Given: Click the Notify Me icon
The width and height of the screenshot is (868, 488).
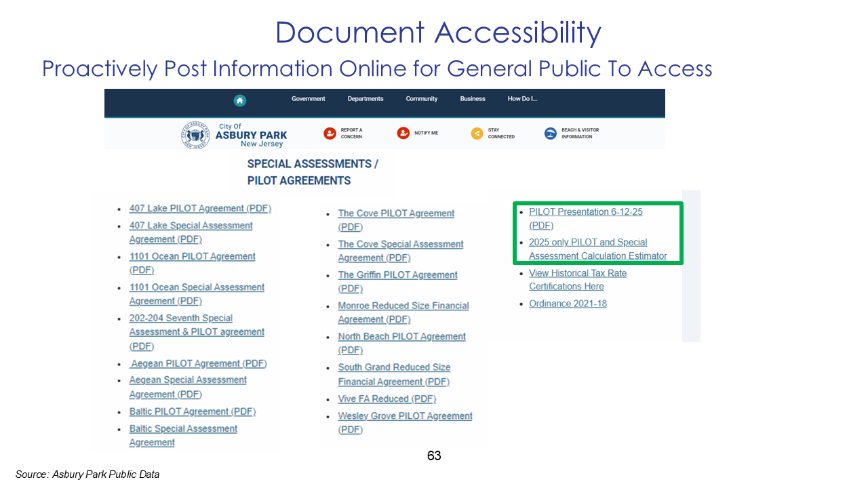Looking at the screenshot, I should pyautogui.click(x=403, y=133).
